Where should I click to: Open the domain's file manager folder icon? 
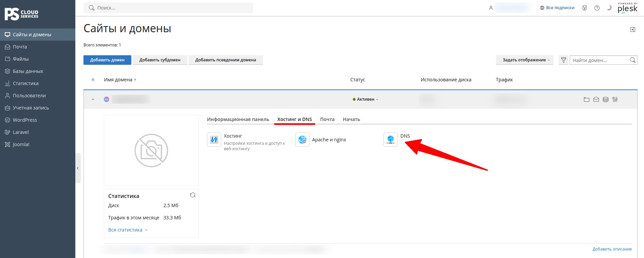click(587, 99)
